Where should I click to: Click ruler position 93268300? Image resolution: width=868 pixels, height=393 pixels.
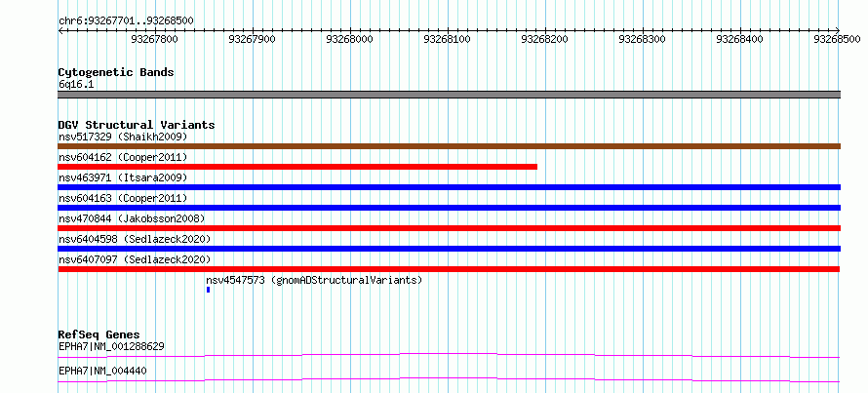[x=643, y=39]
